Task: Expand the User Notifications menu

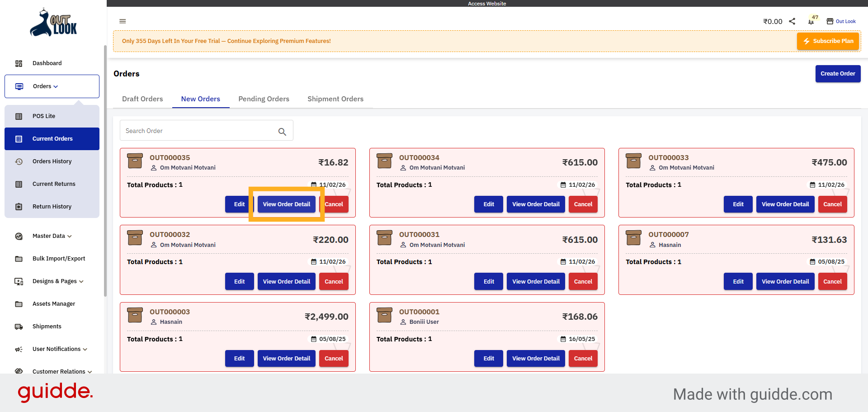Action: pyautogui.click(x=60, y=349)
